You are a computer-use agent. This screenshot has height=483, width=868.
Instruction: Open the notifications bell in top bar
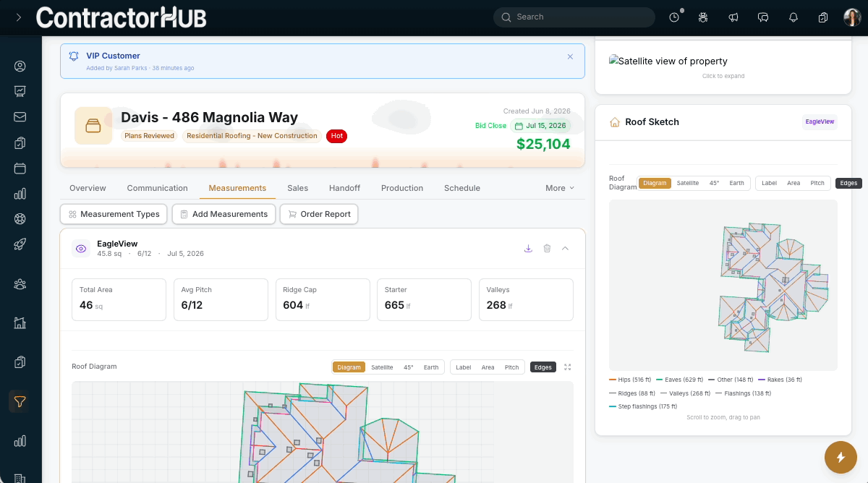click(x=793, y=17)
